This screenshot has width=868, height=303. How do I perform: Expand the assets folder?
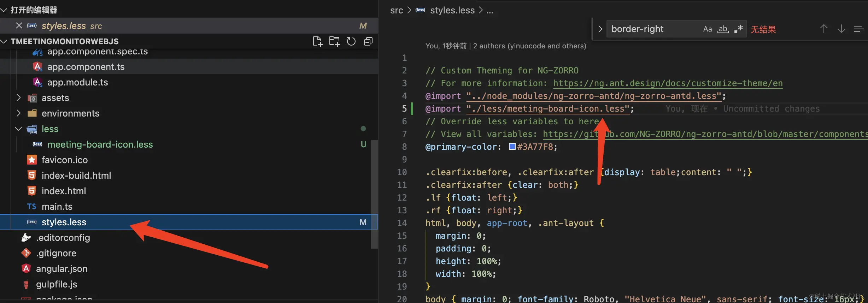coord(19,97)
